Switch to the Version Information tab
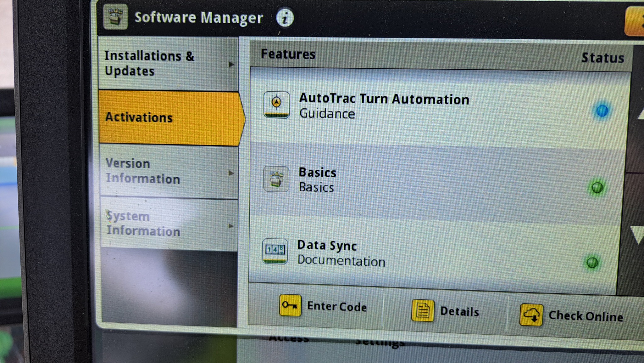644x363 pixels. 169,172
